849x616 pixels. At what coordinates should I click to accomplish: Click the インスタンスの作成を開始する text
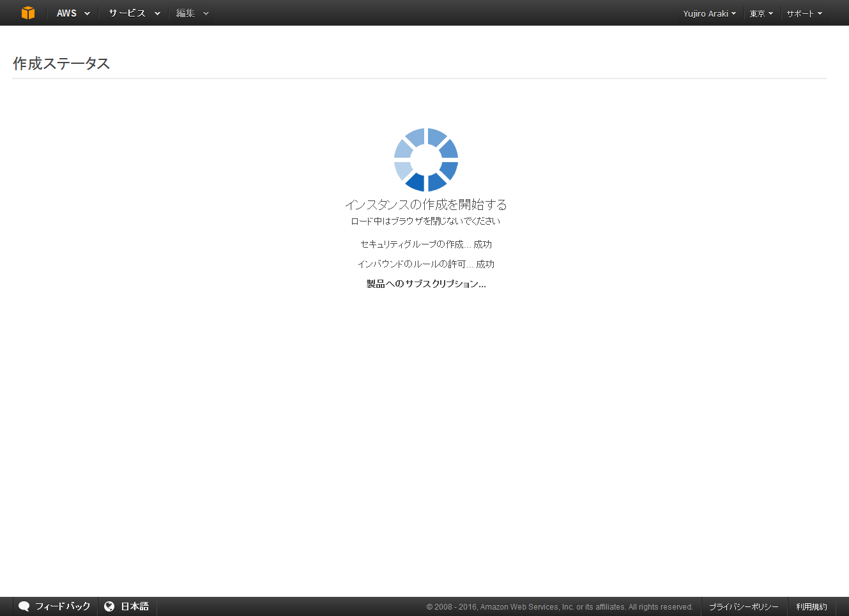pyautogui.click(x=426, y=204)
